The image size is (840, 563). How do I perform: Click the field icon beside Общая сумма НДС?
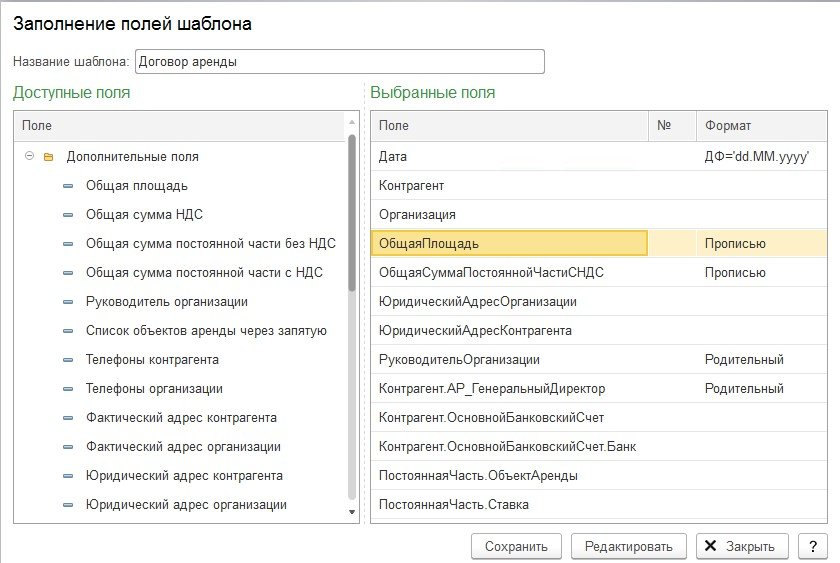click(68, 215)
